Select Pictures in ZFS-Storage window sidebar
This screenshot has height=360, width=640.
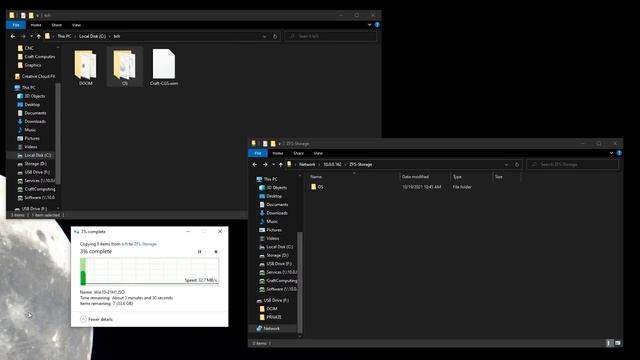click(x=271, y=230)
